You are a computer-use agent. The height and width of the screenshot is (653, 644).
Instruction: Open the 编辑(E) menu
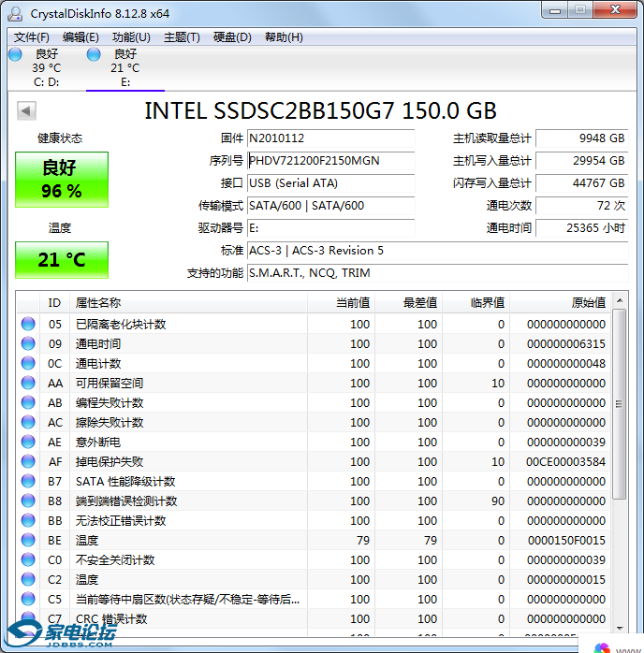click(80, 37)
